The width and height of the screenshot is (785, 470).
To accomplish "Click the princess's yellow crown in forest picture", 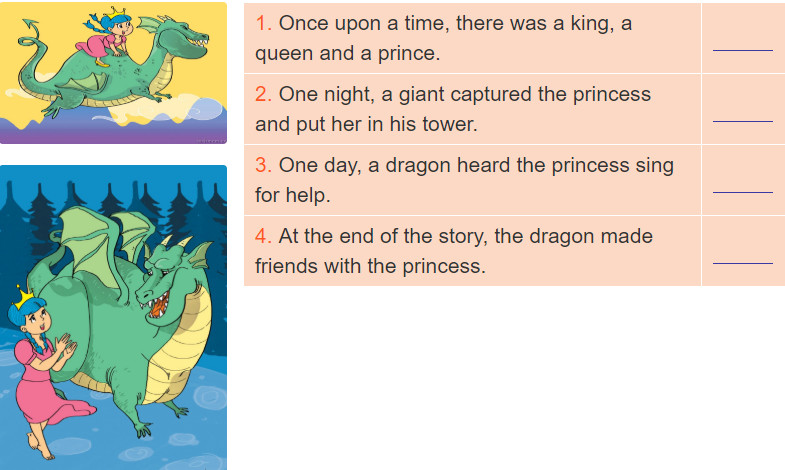I will 22,298.
